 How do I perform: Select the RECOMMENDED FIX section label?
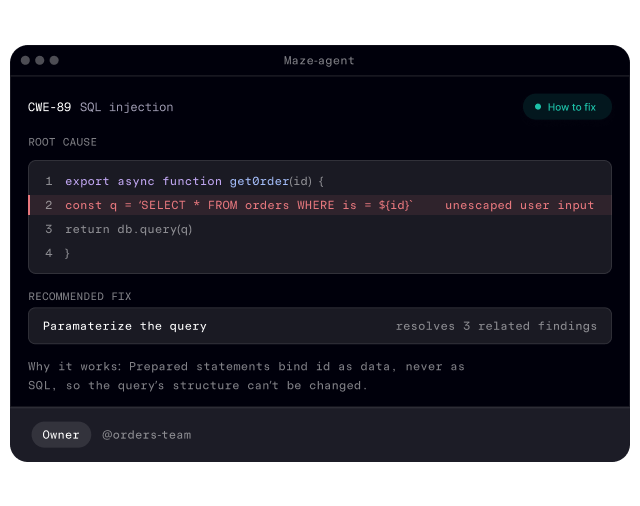[80, 296]
